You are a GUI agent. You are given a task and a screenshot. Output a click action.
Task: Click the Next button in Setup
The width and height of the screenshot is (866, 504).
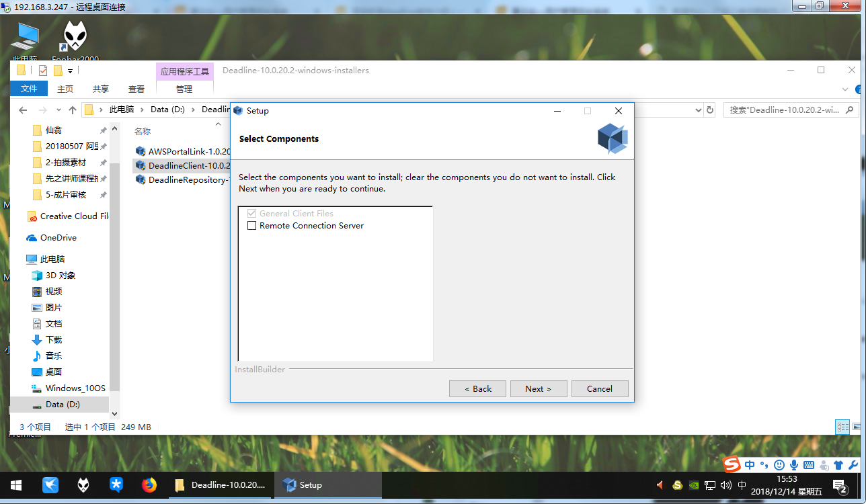click(x=538, y=388)
